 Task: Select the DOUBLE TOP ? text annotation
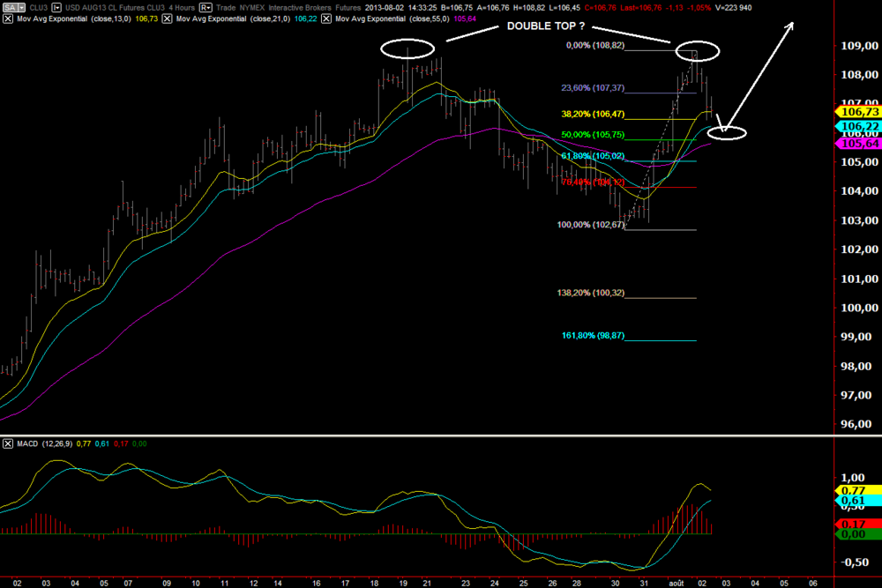546,26
